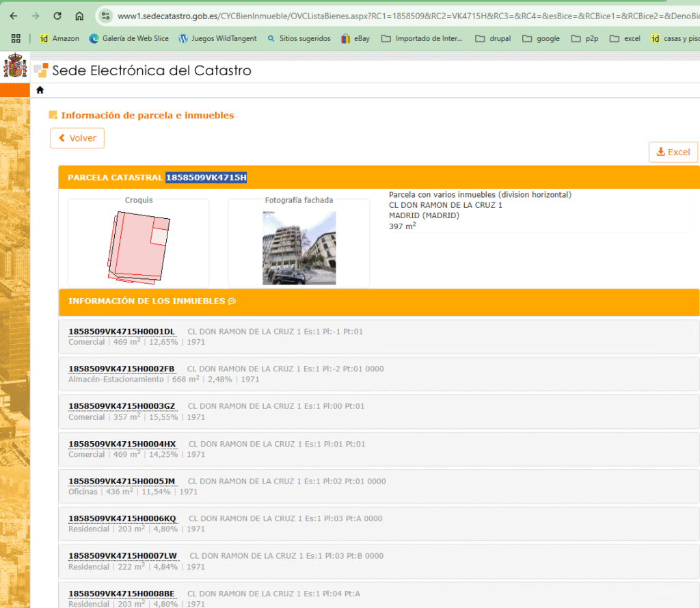Go to browser home page icon
The height and width of the screenshot is (608, 700).
tap(79, 16)
